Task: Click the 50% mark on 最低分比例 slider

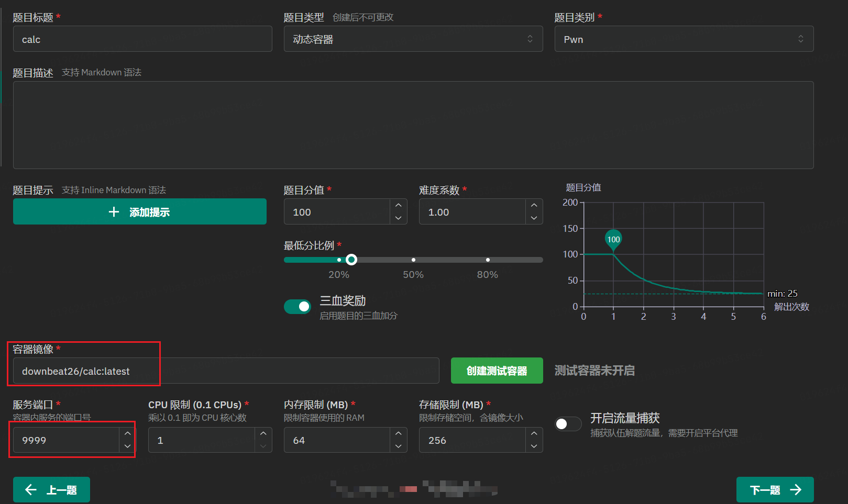Action: [x=413, y=260]
